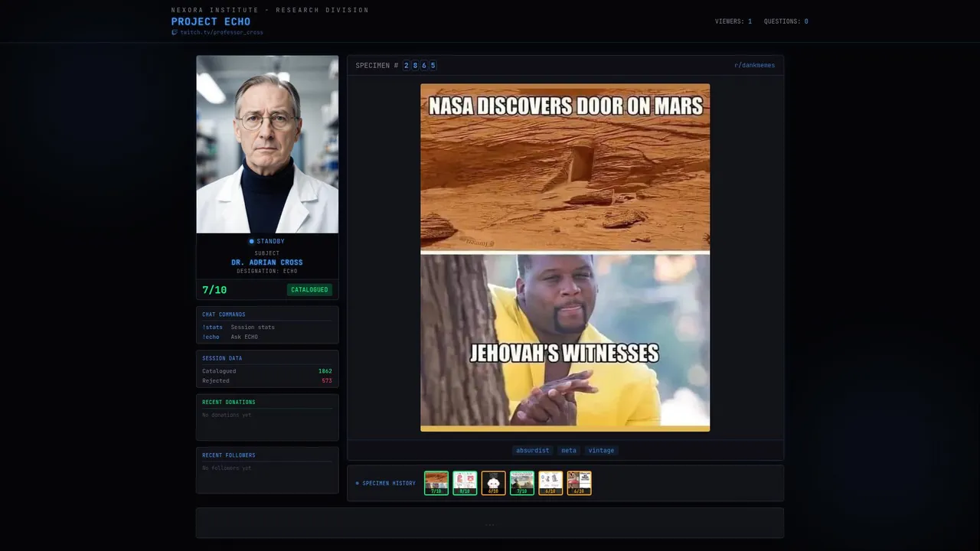The width and height of the screenshot is (980, 551).
Task: Click the Designation: ECHO line
Action: coord(267,271)
